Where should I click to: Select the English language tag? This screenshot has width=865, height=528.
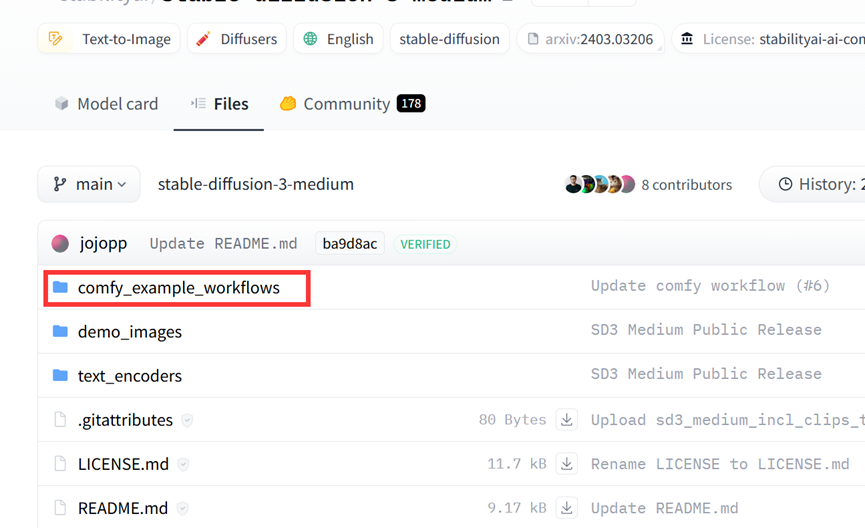coord(338,39)
